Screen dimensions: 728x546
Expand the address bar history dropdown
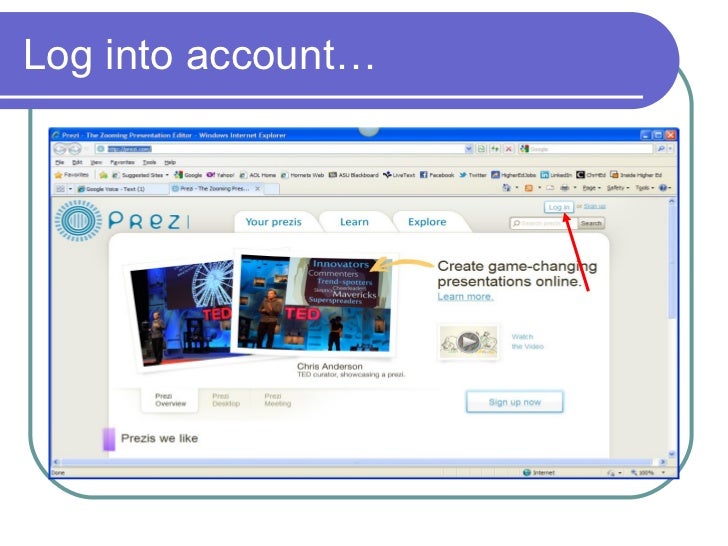[468, 149]
